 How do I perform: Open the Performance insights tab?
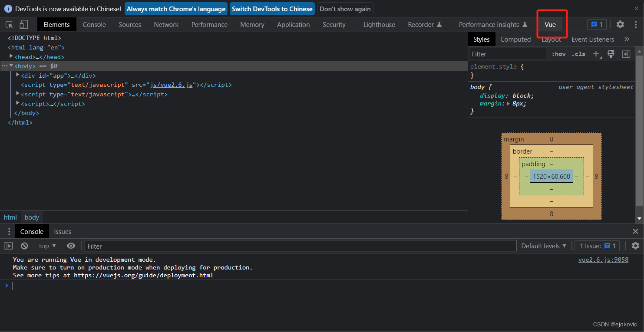coord(493,25)
